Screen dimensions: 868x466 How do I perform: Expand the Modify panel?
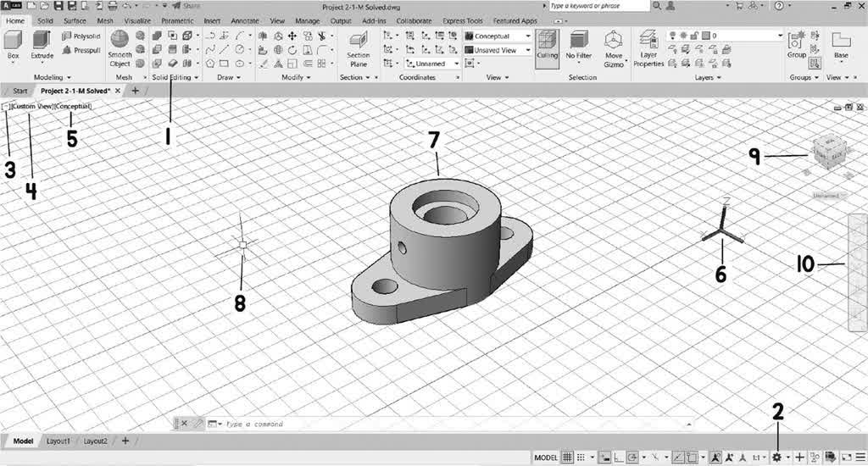pyautogui.click(x=296, y=77)
